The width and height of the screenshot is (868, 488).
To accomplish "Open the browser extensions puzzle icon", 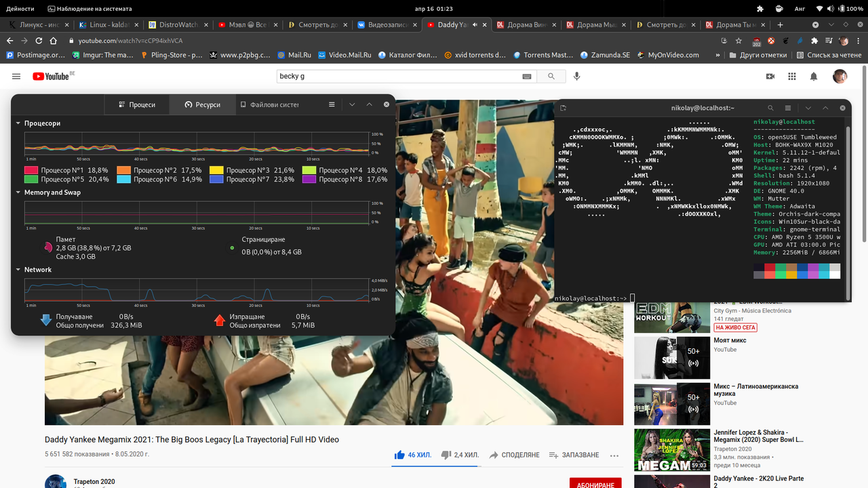I will (x=814, y=41).
